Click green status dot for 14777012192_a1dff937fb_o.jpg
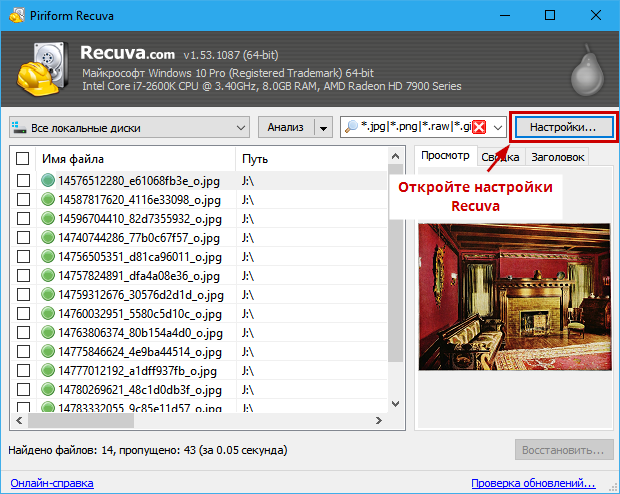This screenshot has width=620, height=494. click(x=48, y=370)
